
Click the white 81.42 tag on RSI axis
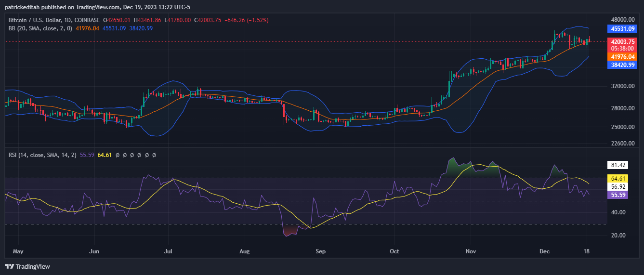click(x=618, y=165)
